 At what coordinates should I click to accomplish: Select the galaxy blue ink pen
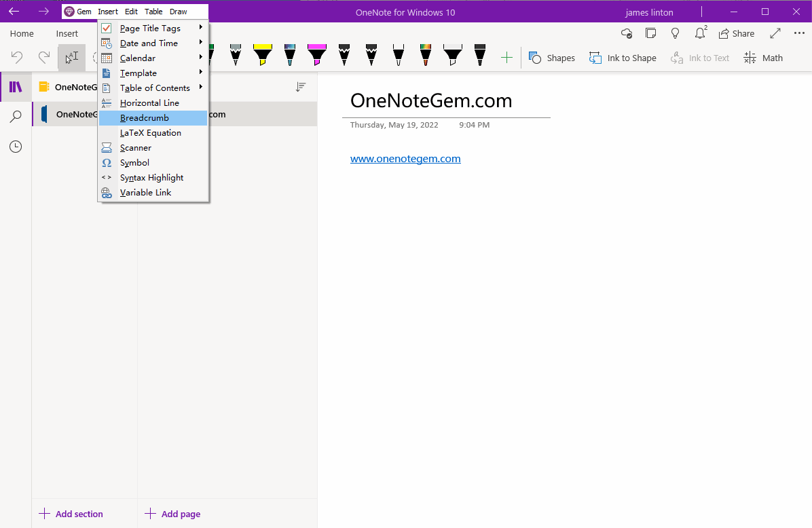(290, 55)
